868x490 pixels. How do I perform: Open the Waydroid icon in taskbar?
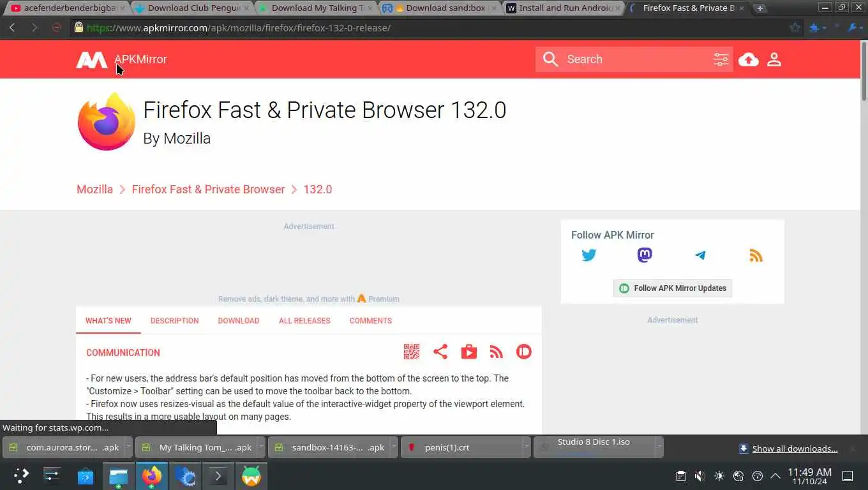pyautogui.click(x=251, y=476)
